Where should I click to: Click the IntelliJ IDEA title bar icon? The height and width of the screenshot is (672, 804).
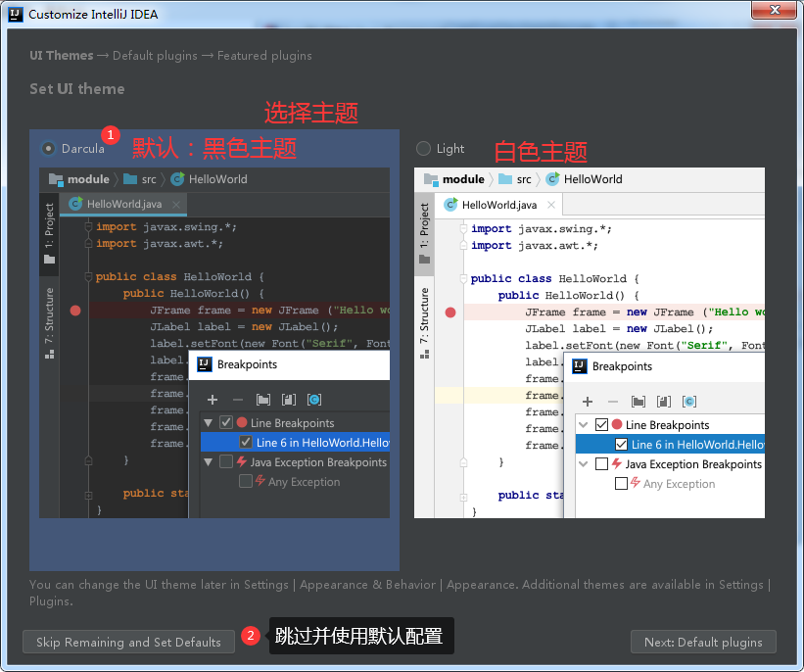(16, 15)
